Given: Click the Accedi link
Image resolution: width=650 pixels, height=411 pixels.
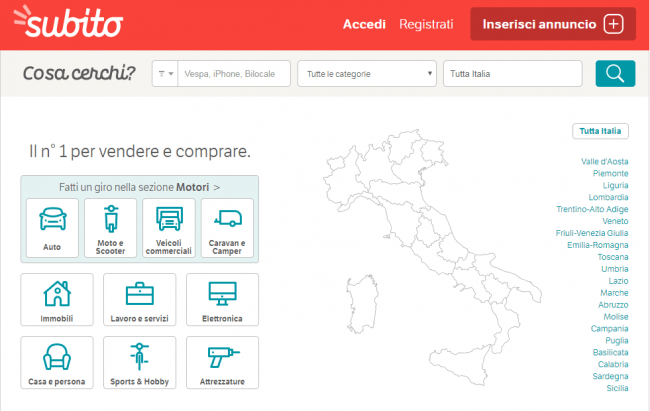Looking at the screenshot, I should point(364,24).
